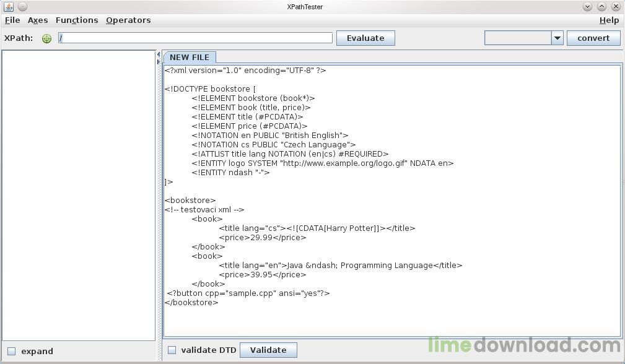The height and width of the screenshot is (364, 625).
Task: Click the conversion combo box field
Action: pyautogui.click(x=518, y=38)
